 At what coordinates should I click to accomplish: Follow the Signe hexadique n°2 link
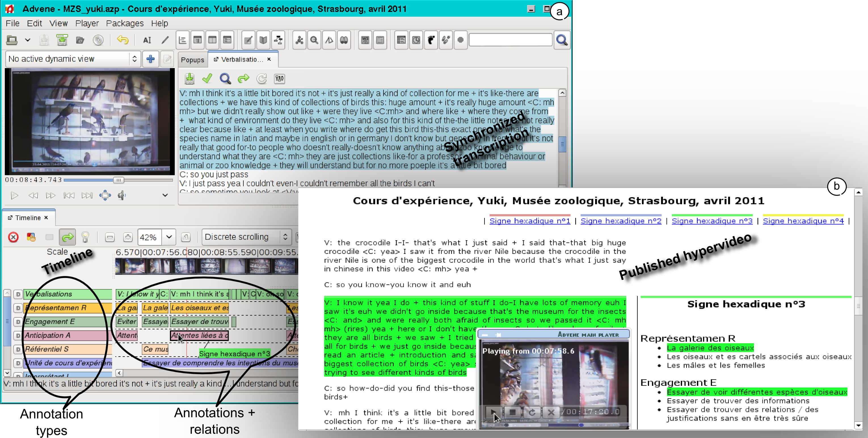click(x=621, y=221)
